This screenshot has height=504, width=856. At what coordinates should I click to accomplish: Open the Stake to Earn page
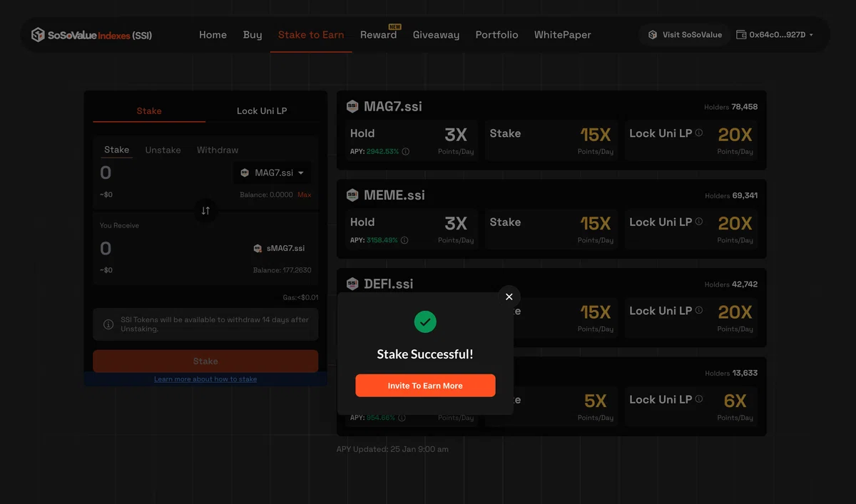tap(311, 35)
